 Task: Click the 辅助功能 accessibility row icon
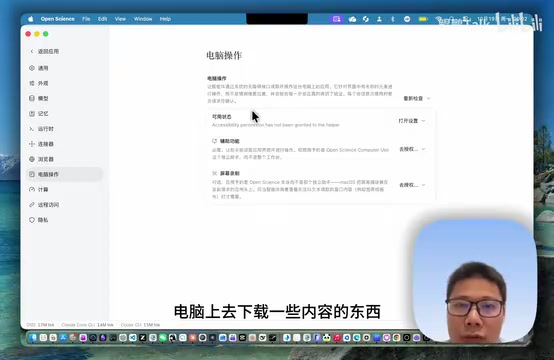click(214, 141)
